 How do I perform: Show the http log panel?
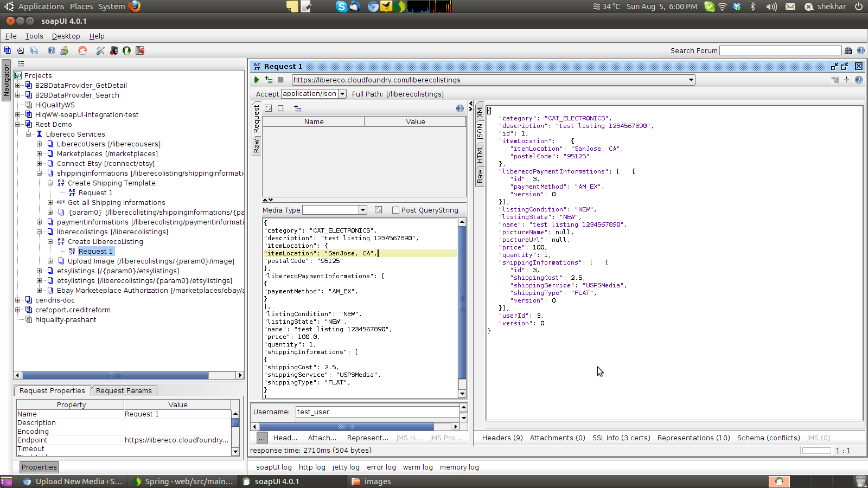coord(312,467)
